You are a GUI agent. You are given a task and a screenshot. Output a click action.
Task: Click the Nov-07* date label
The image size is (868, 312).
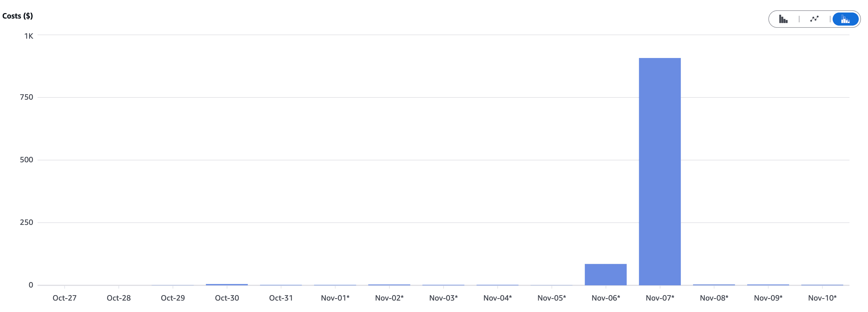point(659,298)
